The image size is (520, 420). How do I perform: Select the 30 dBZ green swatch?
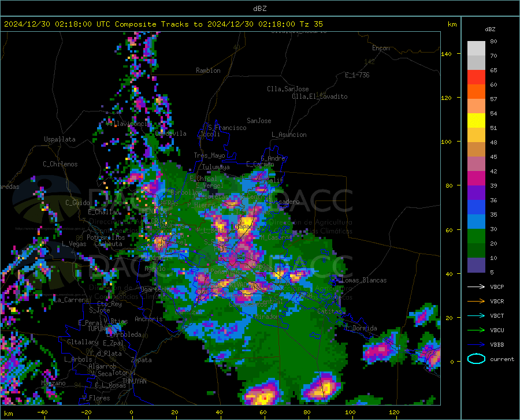coord(476,236)
